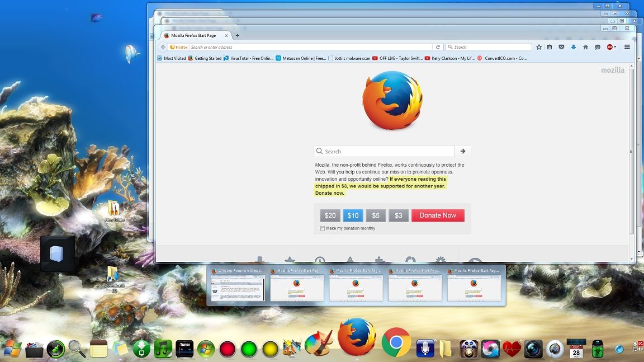Open the ConvertICO.com bookmark
Screen dimensions: 644x362
click(502, 58)
